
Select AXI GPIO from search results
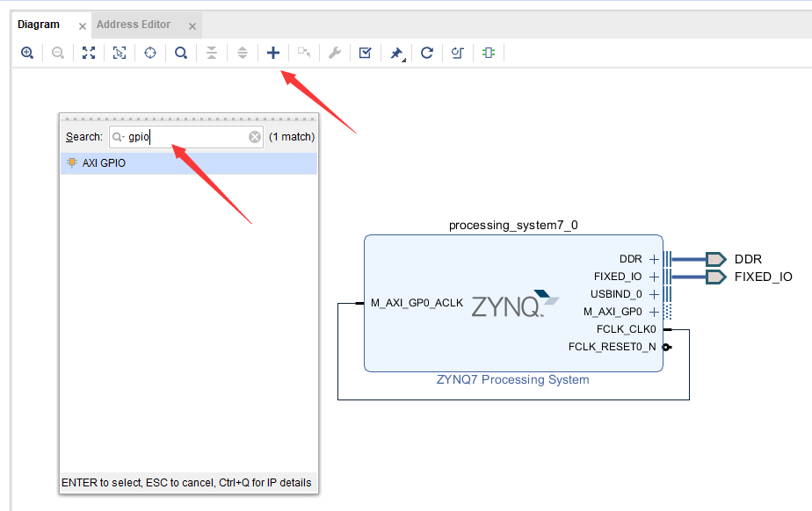(x=188, y=163)
